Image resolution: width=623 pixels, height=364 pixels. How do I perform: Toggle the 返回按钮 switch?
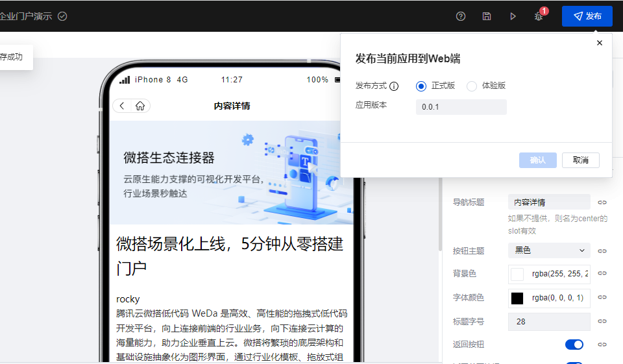pyautogui.click(x=574, y=344)
